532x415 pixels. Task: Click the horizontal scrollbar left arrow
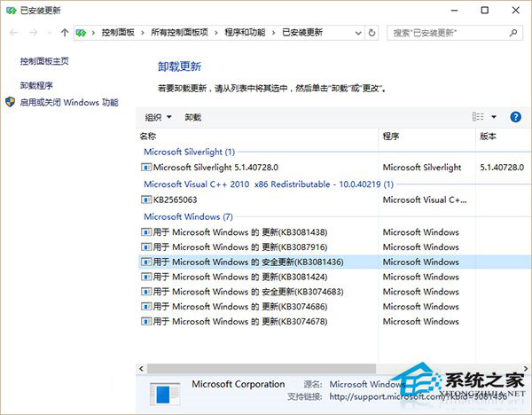142,369
